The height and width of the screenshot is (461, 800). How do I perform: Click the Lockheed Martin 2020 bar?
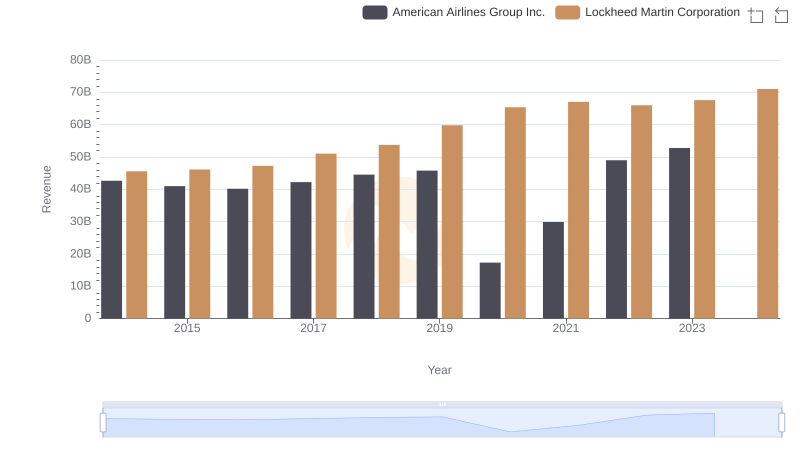pos(515,213)
